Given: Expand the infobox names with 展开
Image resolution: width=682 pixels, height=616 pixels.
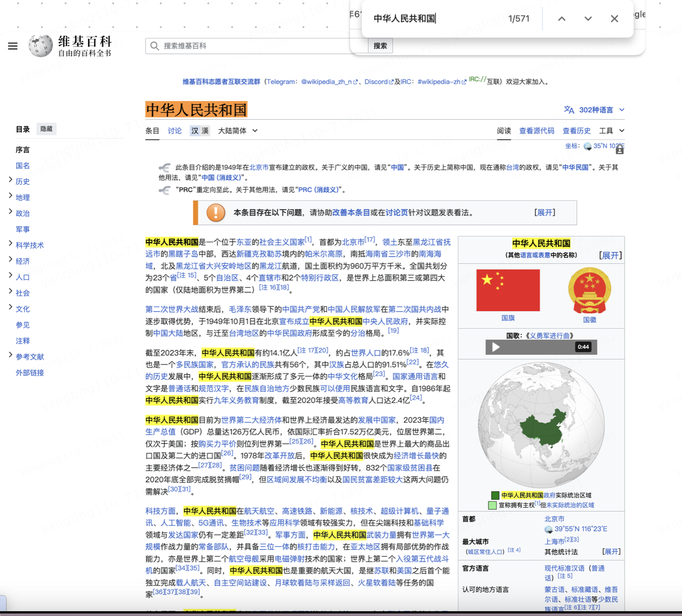Looking at the screenshot, I should pyautogui.click(x=611, y=255).
